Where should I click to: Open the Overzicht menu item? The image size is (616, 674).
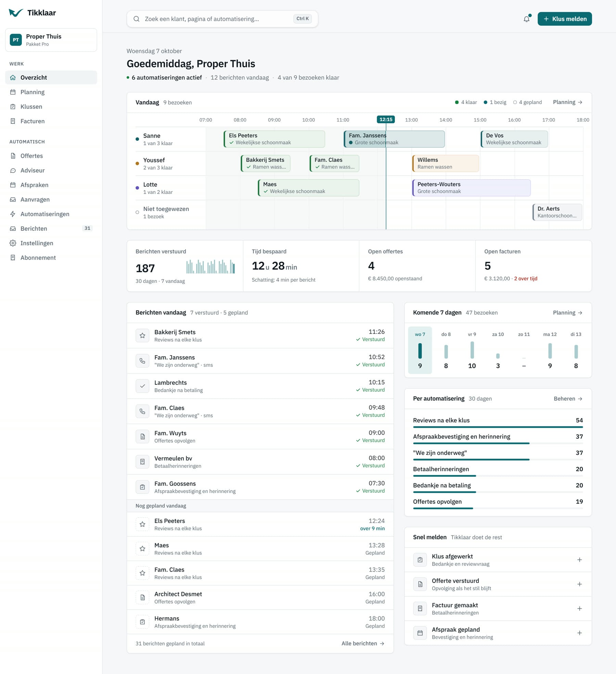pos(51,77)
